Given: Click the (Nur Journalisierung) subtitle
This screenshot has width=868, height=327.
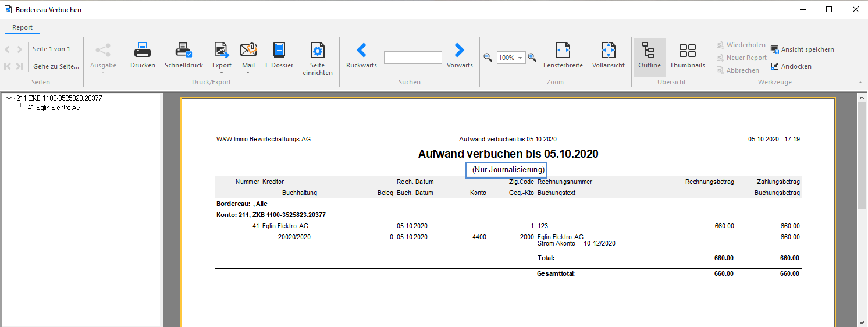Looking at the screenshot, I should pyautogui.click(x=508, y=170).
